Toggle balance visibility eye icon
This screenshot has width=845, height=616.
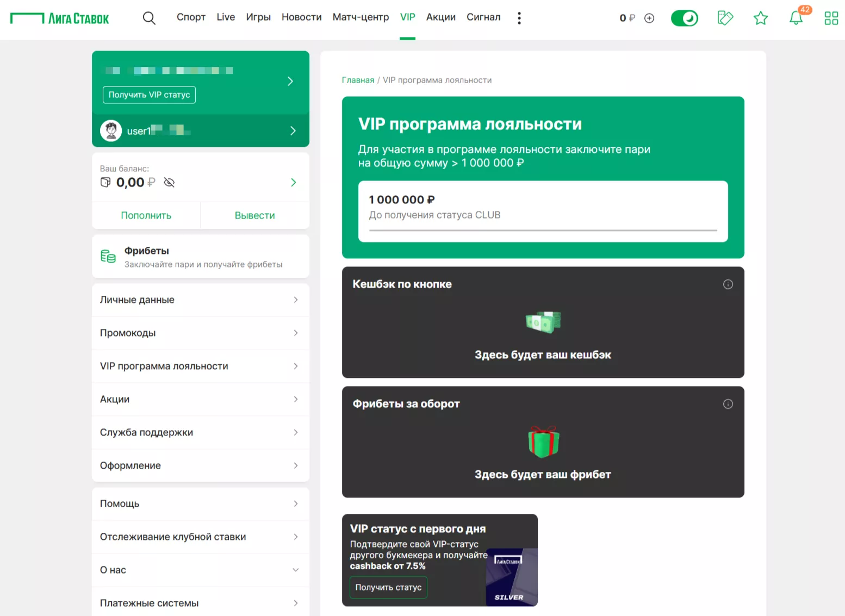[x=169, y=183]
